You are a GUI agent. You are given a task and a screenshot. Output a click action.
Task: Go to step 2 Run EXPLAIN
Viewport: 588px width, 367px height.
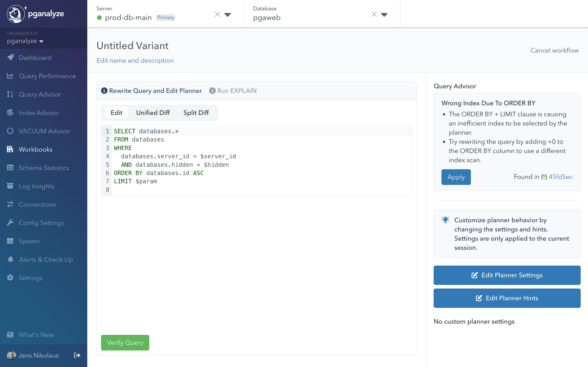[x=233, y=91]
